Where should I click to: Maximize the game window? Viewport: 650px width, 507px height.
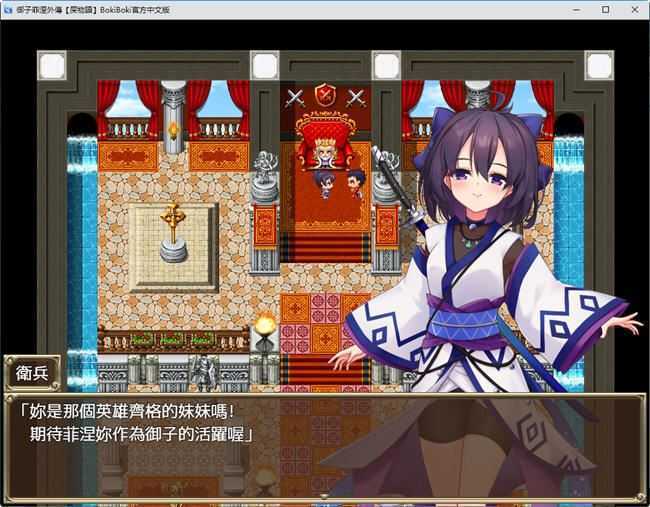[x=605, y=9]
